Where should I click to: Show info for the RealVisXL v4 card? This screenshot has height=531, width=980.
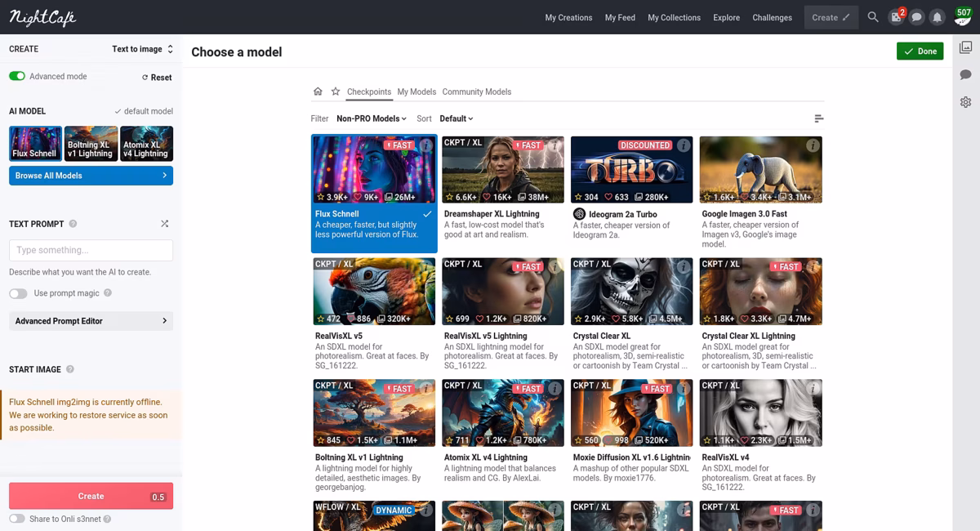tap(813, 389)
